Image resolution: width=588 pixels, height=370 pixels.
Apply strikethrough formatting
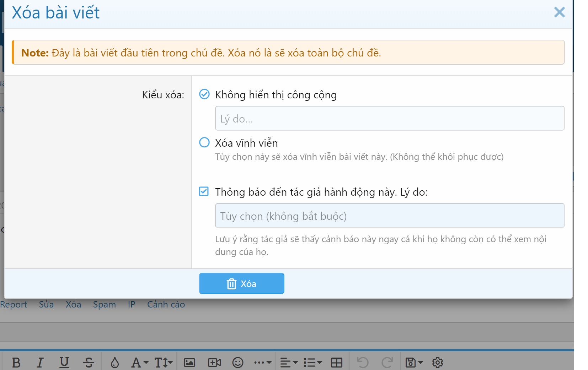click(88, 363)
